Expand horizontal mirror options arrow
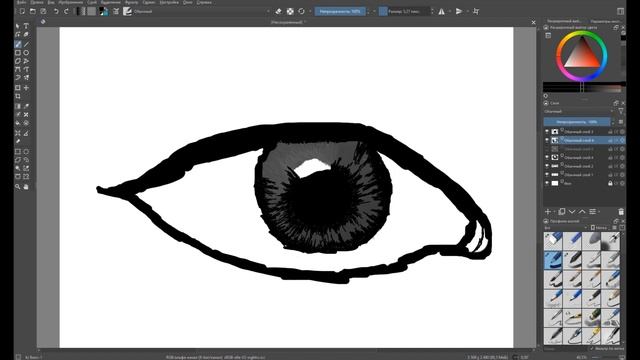Viewport: 640px width, 360px height. tap(449, 11)
